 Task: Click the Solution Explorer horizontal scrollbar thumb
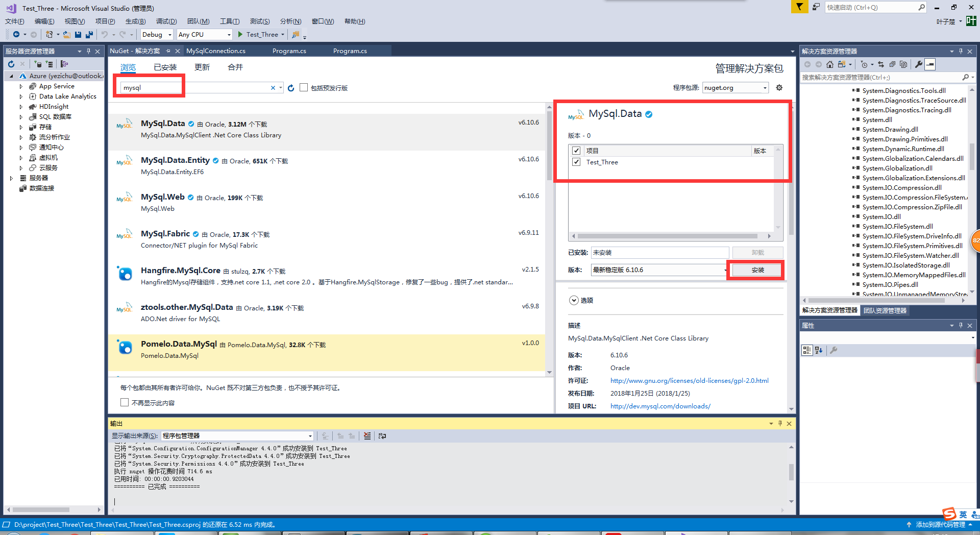876,300
